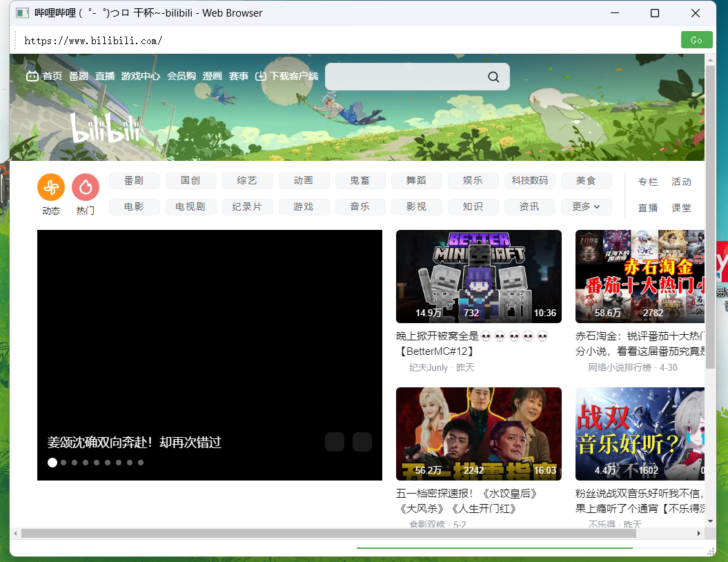Open 漫画 in top navigation

pos(212,76)
